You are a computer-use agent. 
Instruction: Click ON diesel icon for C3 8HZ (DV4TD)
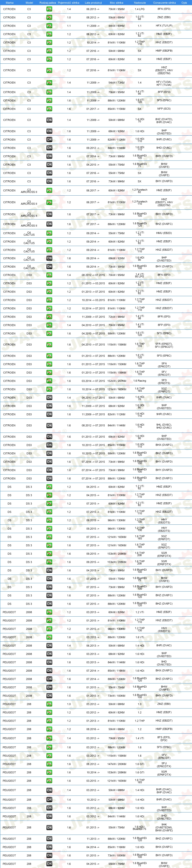click(x=49, y=120)
